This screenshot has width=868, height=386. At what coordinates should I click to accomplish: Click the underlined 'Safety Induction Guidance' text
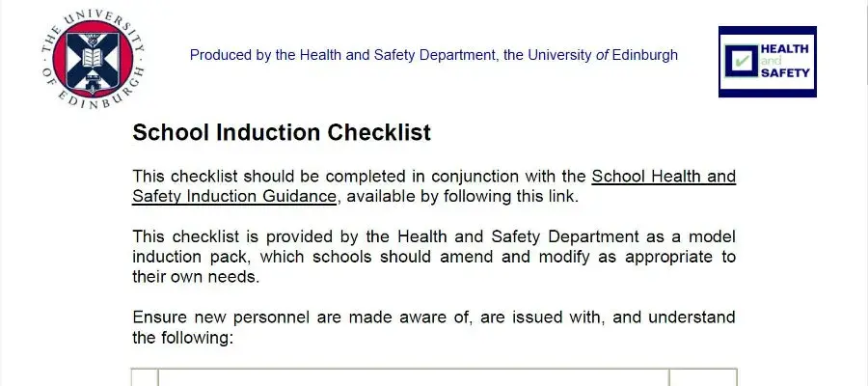coord(234,197)
